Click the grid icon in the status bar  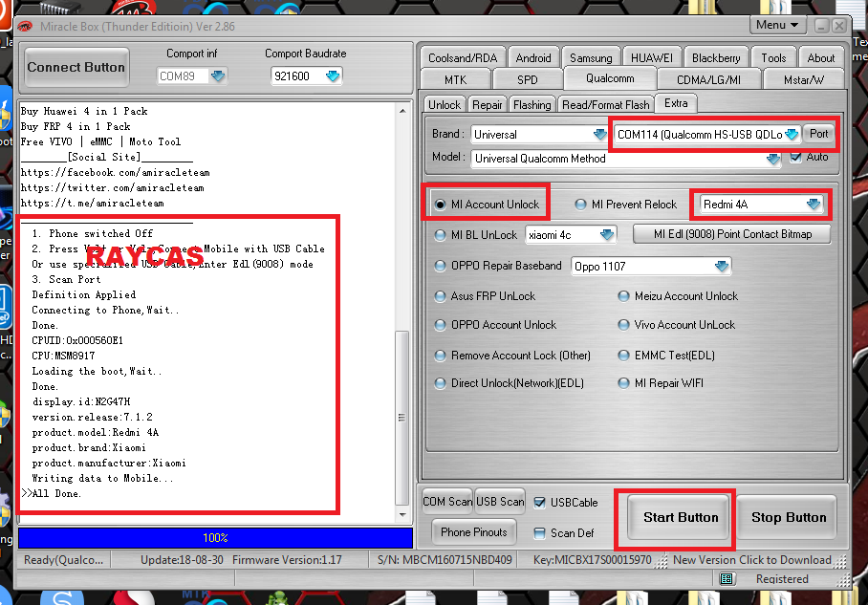727,579
